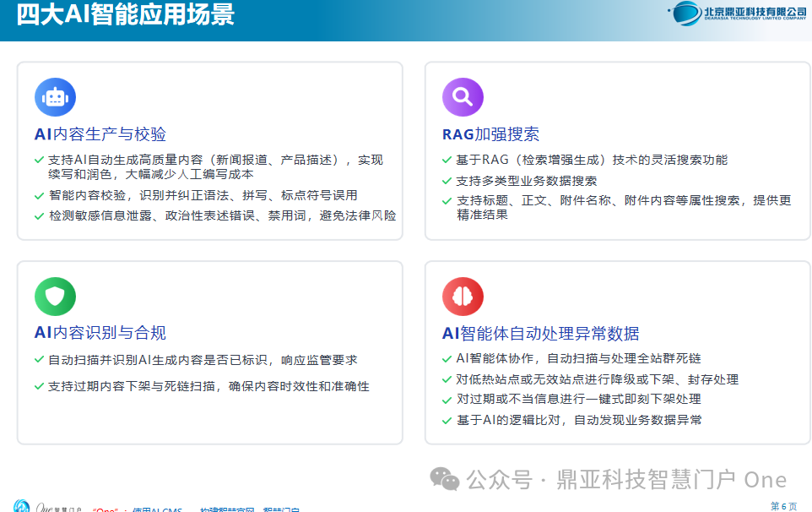Image resolution: width=812 pixels, height=512 pixels.
Task: Click the text 基于RAG（检索增强生成）技术的灵活搜索功能
Action: tap(592, 160)
